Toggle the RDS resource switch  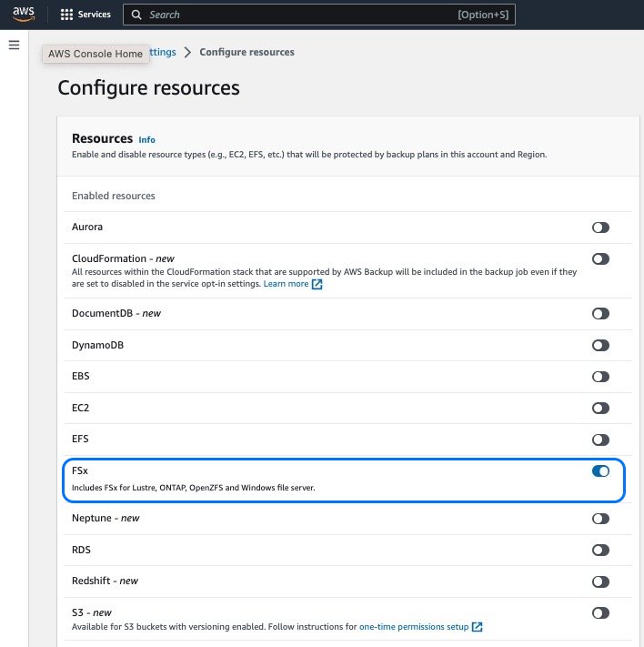(600, 550)
